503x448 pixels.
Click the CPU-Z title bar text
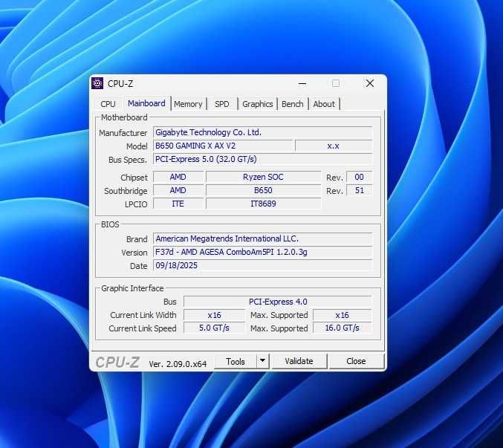pos(120,84)
